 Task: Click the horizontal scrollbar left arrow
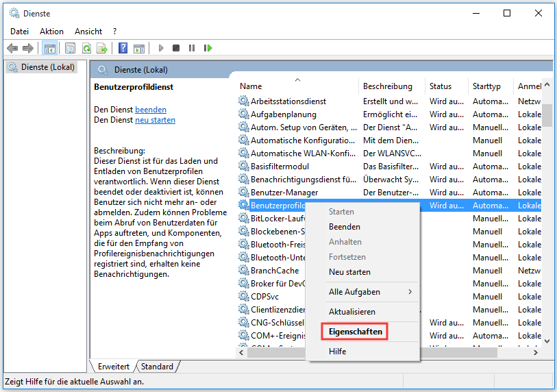pyautogui.click(x=242, y=352)
